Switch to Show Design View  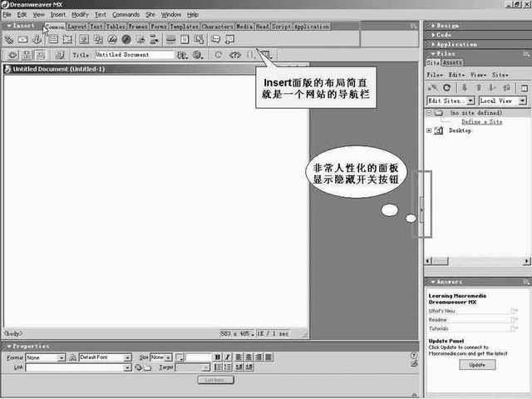pos(41,55)
